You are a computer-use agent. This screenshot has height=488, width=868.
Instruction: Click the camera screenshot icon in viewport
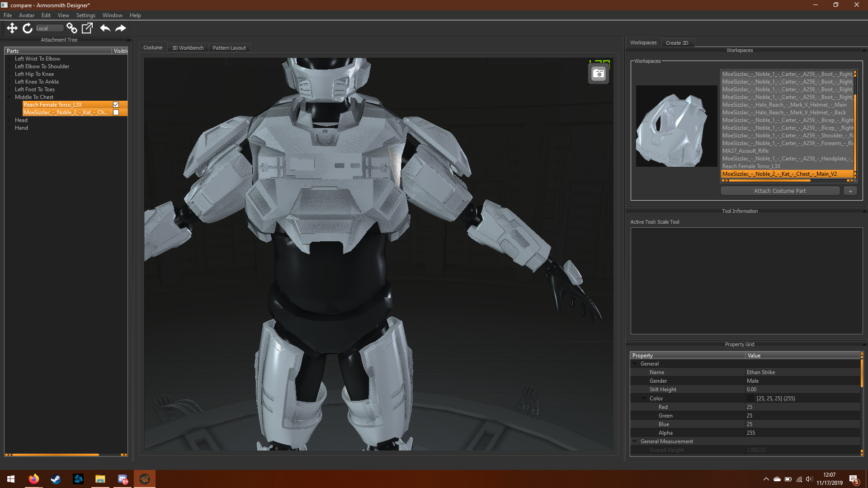pyautogui.click(x=599, y=74)
